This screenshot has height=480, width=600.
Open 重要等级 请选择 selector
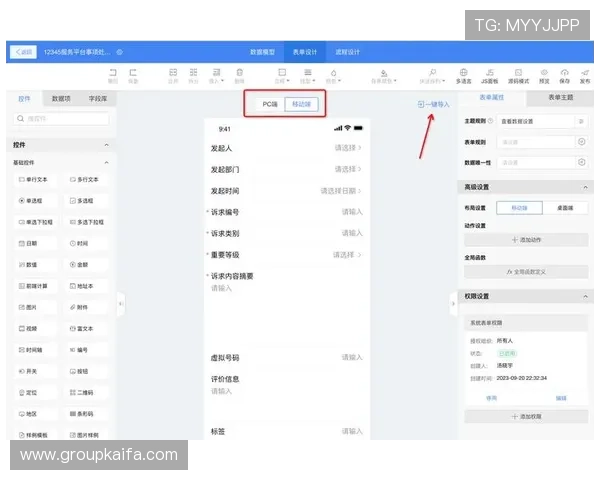(347, 255)
